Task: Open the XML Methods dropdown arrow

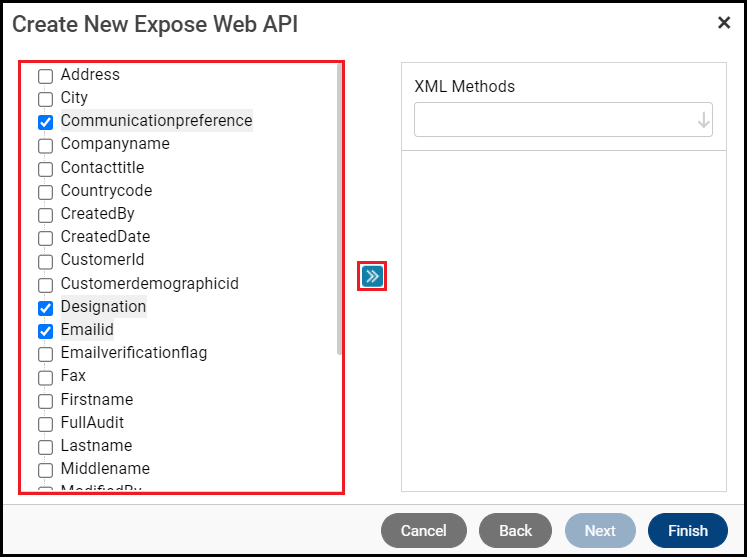Action: tap(703, 120)
